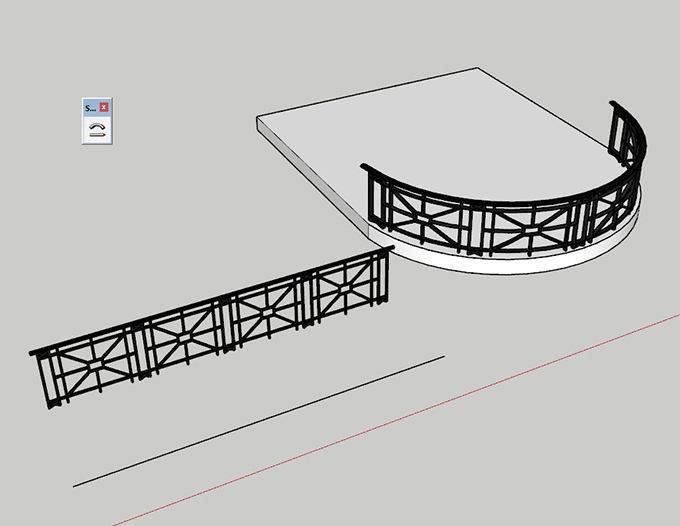Select the white curved base under the railing
680x526 pixels.
pos(520,263)
